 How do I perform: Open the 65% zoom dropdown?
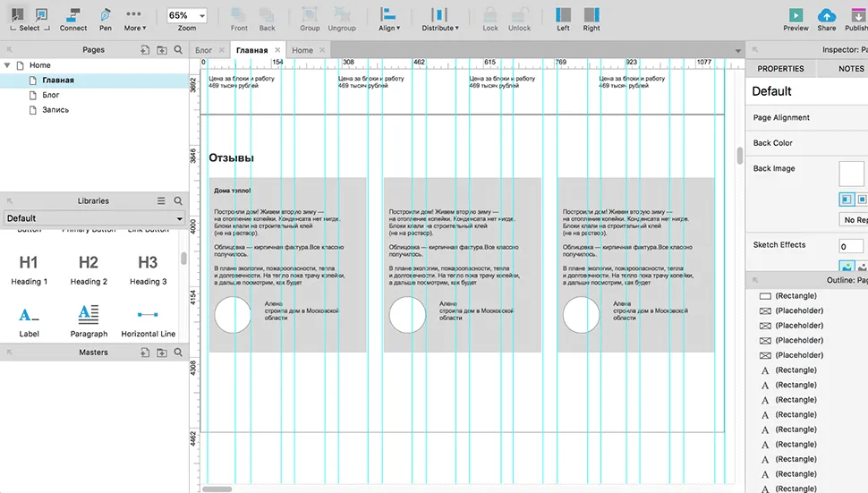pos(186,16)
